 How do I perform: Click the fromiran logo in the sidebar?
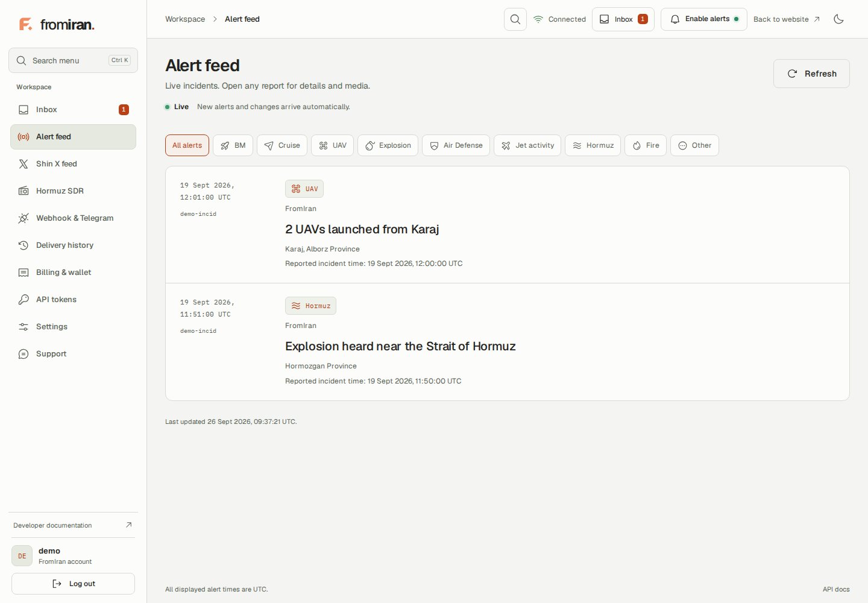[x=57, y=24]
